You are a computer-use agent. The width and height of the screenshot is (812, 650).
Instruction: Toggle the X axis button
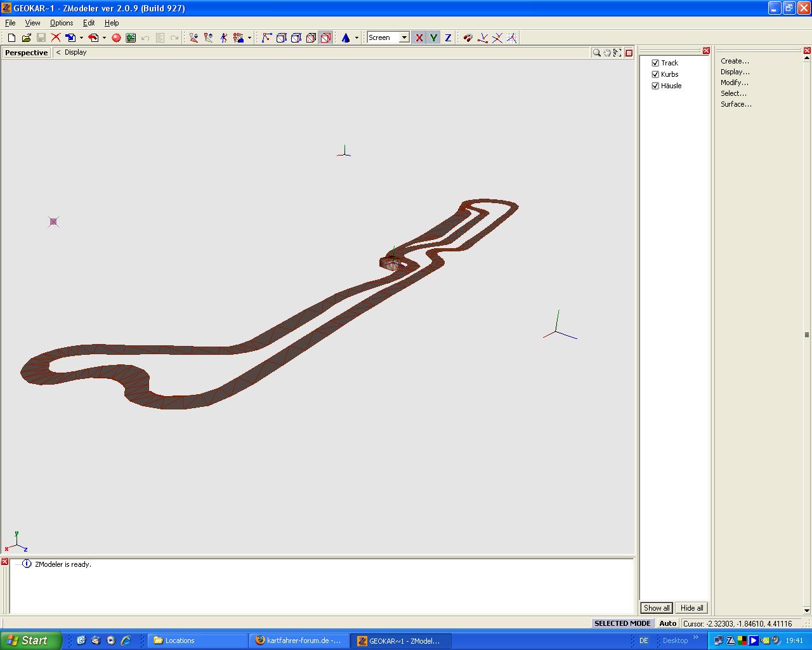click(x=419, y=38)
